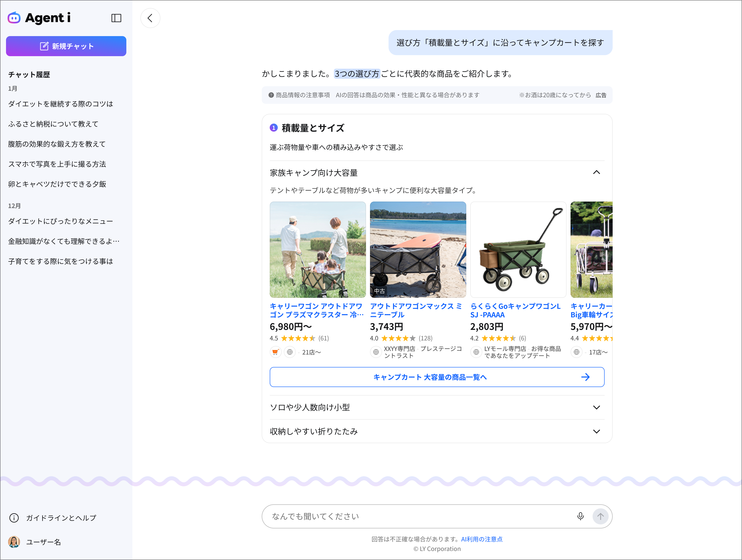Open chat 子育てをする際に気をつける事は
The image size is (742, 560).
coord(61,261)
